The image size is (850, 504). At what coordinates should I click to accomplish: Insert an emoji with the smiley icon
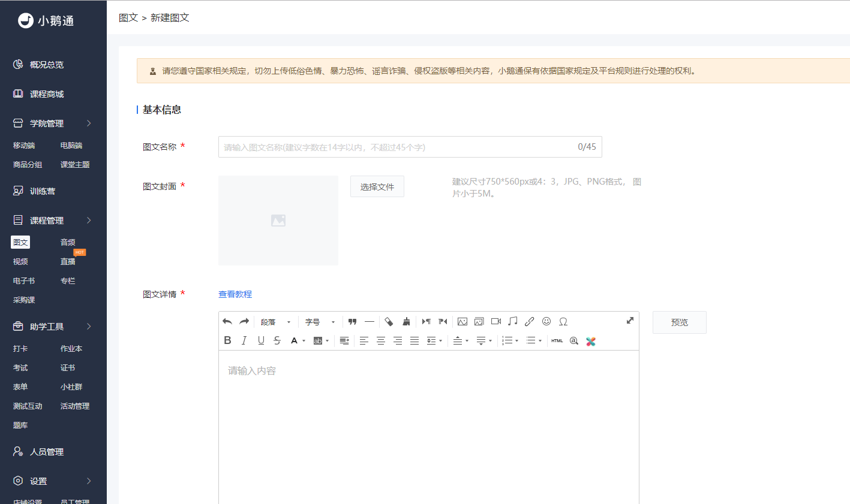(x=546, y=322)
